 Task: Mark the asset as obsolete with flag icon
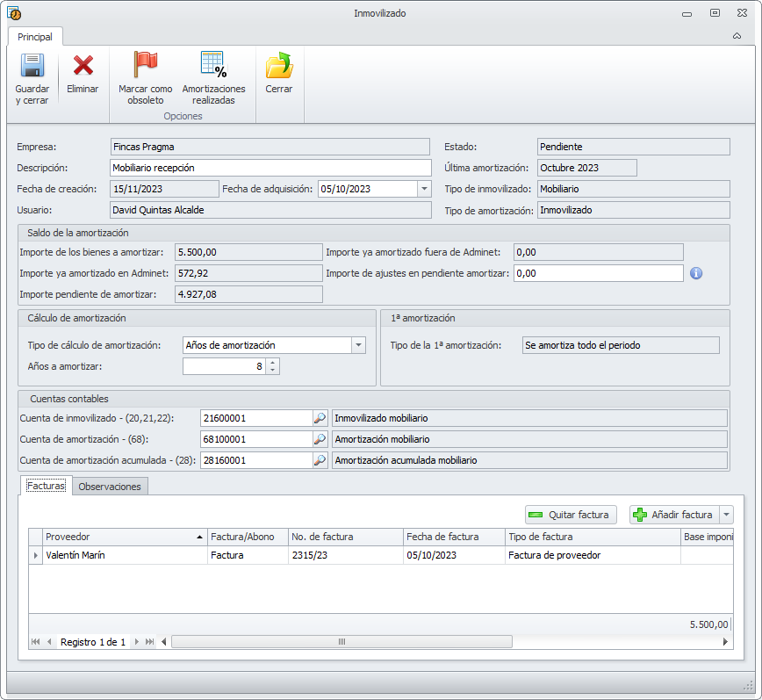pyautogui.click(x=145, y=67)
